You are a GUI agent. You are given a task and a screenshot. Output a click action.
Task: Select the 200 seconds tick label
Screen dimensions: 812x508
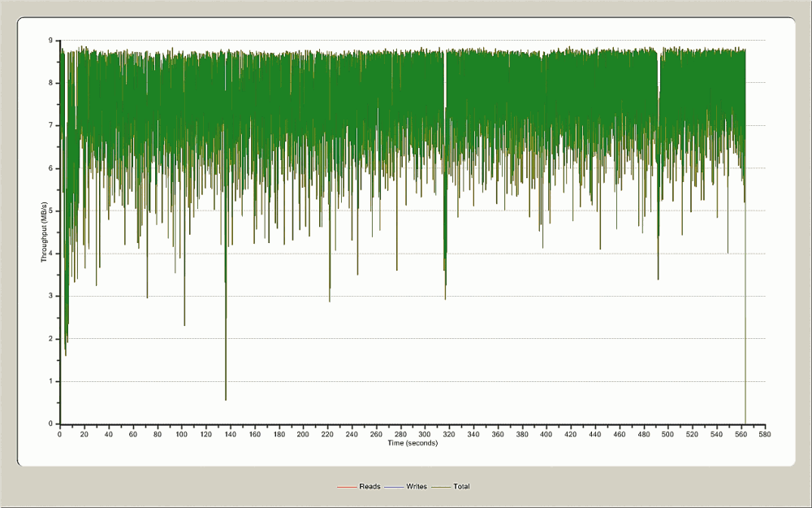pos(303,435)
